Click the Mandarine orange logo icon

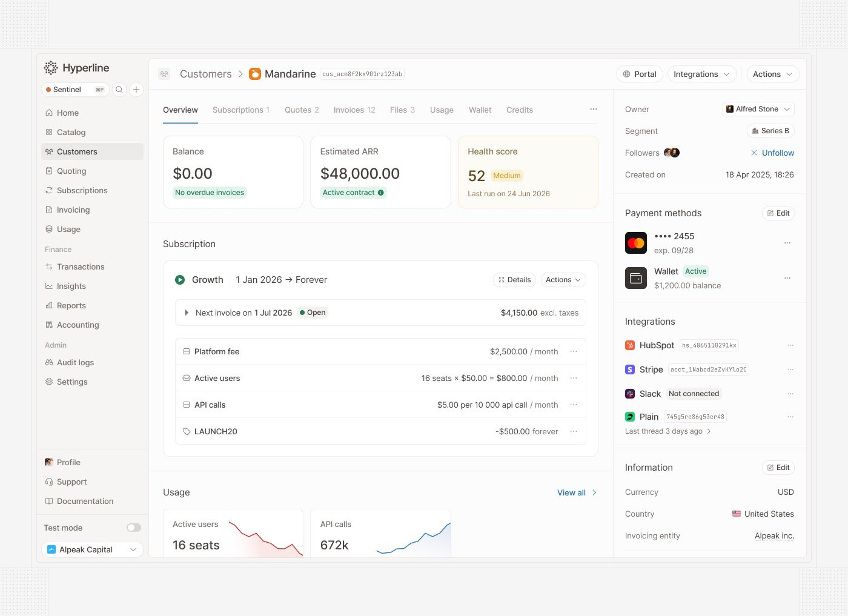point(255,74)
